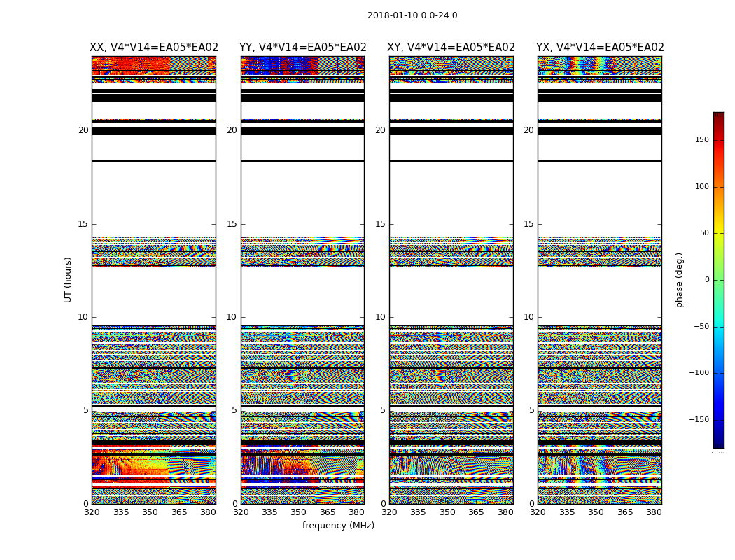Screen dimensions: 735x560
Task: Click the '365' frequency tick under XX panel
Action: tap(179, 512)
